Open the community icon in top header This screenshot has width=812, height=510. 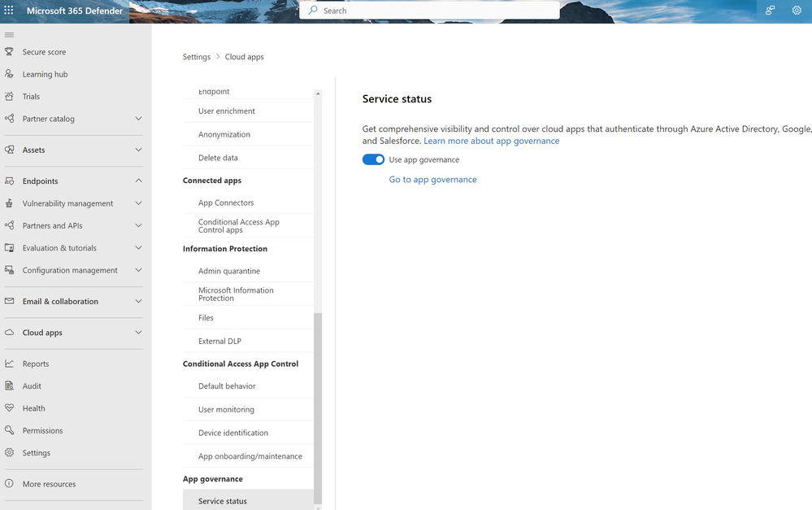770,11
